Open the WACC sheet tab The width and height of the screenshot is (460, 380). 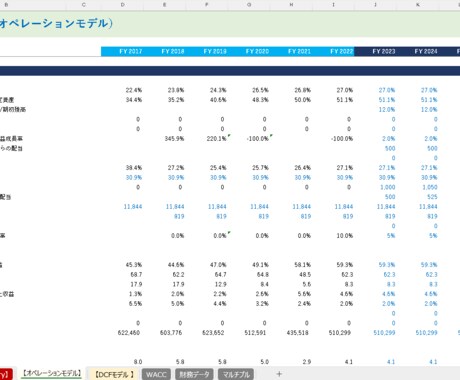156,374
